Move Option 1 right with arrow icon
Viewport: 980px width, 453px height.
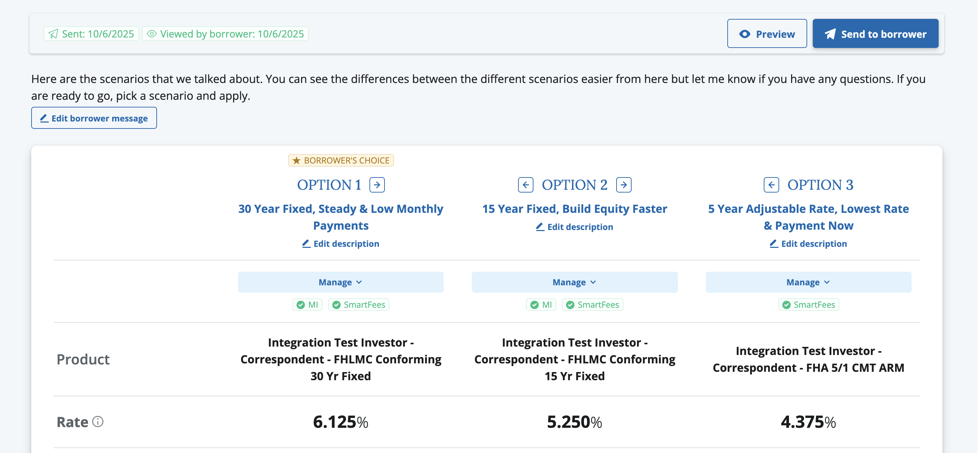click(377, 185)
